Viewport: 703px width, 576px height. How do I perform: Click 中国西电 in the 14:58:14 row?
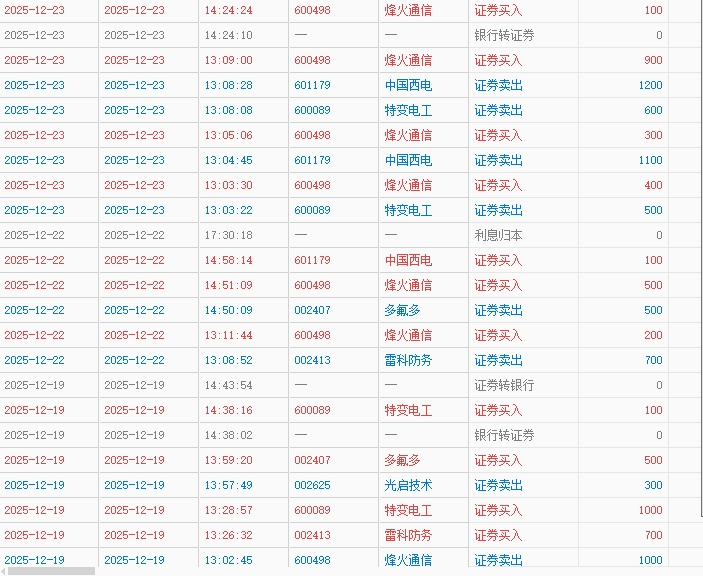pos(408,260)
